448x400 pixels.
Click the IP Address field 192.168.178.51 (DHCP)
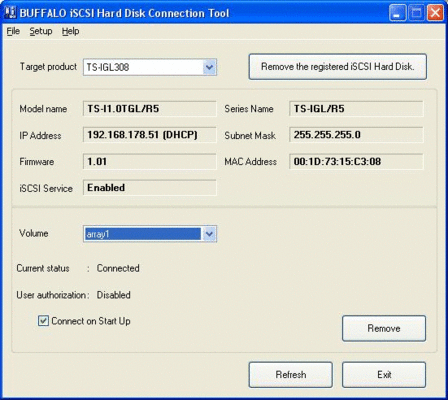coord(150,135)
